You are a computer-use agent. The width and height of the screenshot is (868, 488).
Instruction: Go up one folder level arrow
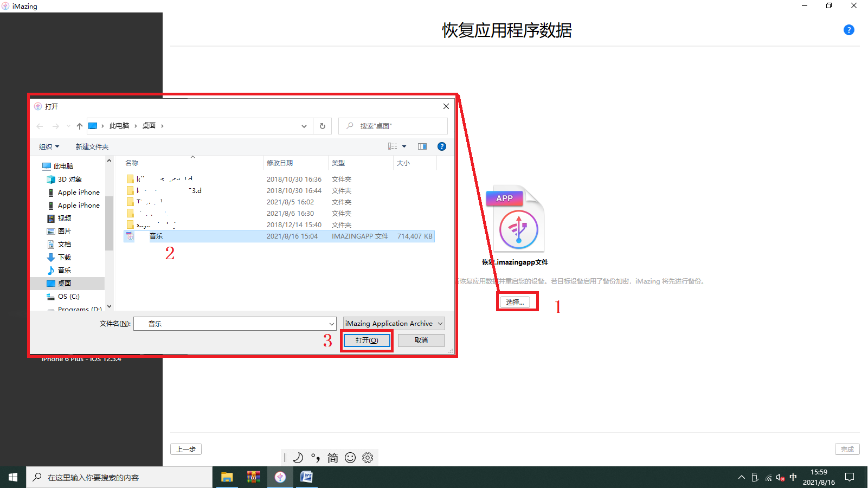(80, 126)
